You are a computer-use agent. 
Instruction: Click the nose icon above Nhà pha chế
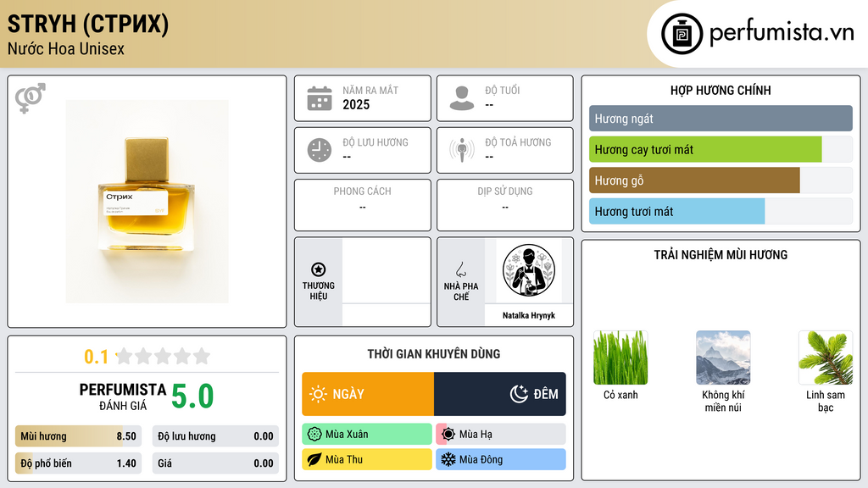(x=460, y=269)
